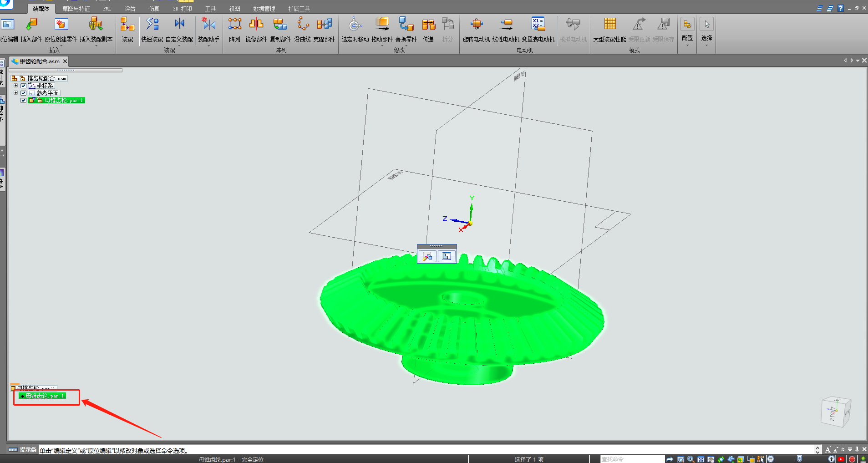Switch to 视图 ribbon tab
The width and height of the screenshot is (868, 463).
pos(234,9)
